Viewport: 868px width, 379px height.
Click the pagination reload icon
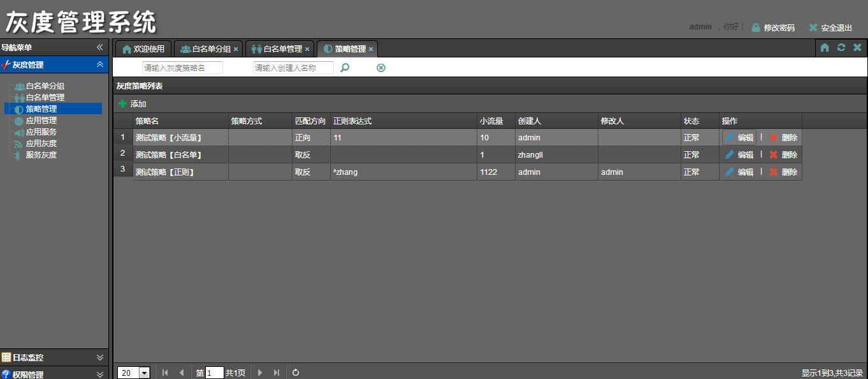pos(296,373)
